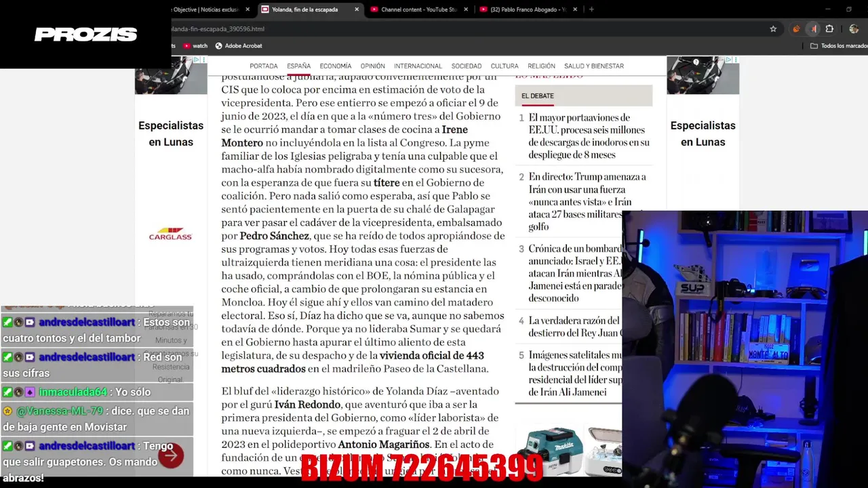868x488 pixels.
Task: Follow the 'Irene Montero' bold link
Action: point(344,136)
